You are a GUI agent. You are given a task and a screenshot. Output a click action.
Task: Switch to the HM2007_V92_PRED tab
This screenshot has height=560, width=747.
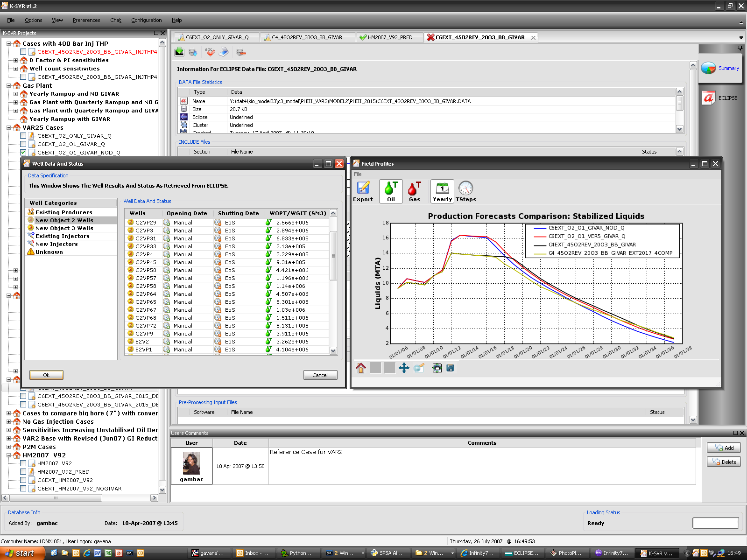pyautogui.click(x=389, y=37)
